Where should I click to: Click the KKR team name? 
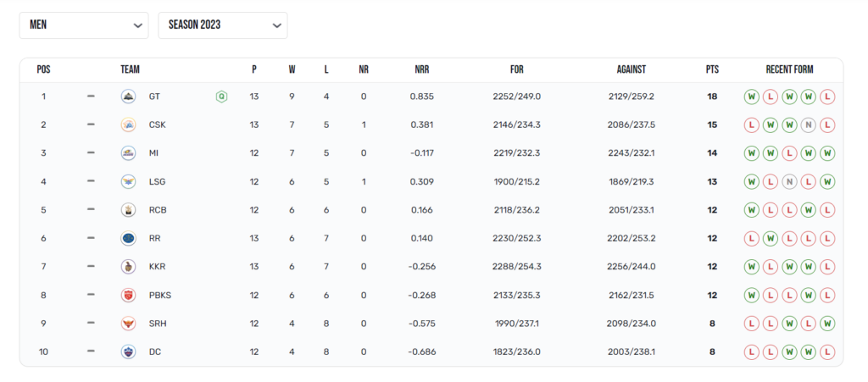point(157,267)
